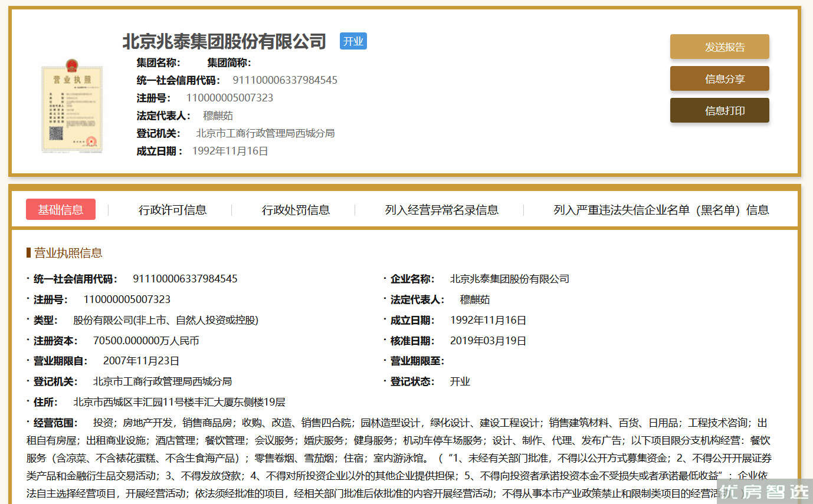Click 成立日期 value in license section
813x504 pixels.
pos(488,320)
